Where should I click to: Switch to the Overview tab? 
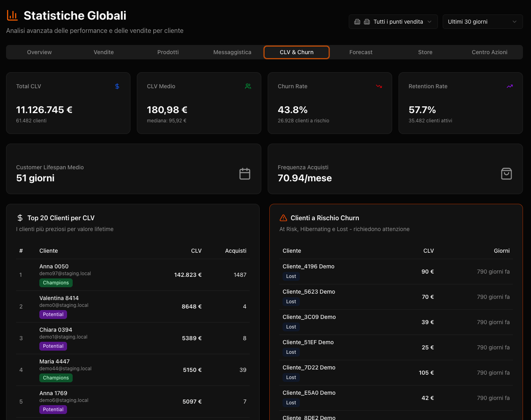(39, 52)
